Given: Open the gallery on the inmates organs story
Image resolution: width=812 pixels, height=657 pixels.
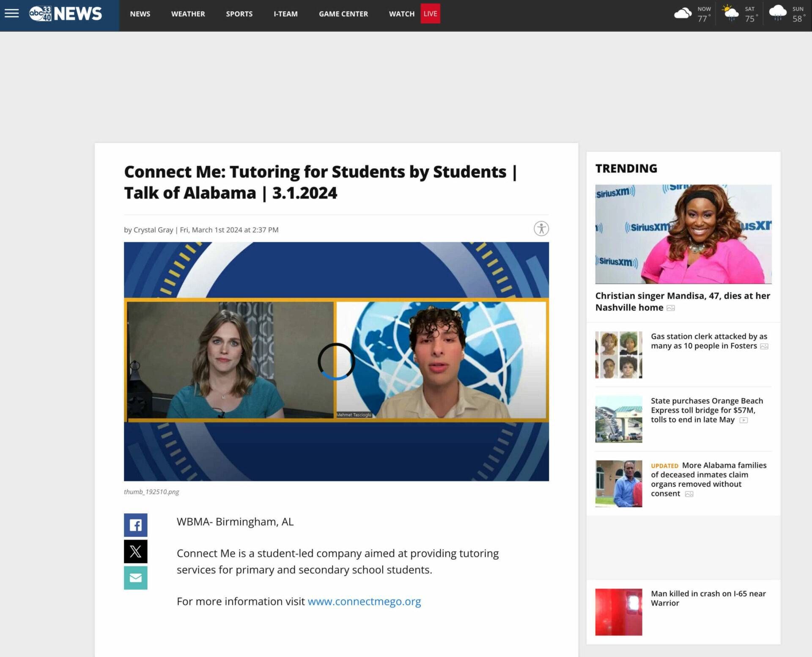Looking at the screenshot, I should (x=689, y=493).
